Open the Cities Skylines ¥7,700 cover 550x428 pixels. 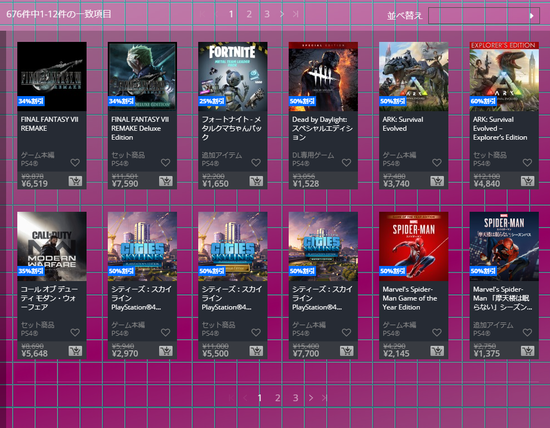click(x=323, y=246)
